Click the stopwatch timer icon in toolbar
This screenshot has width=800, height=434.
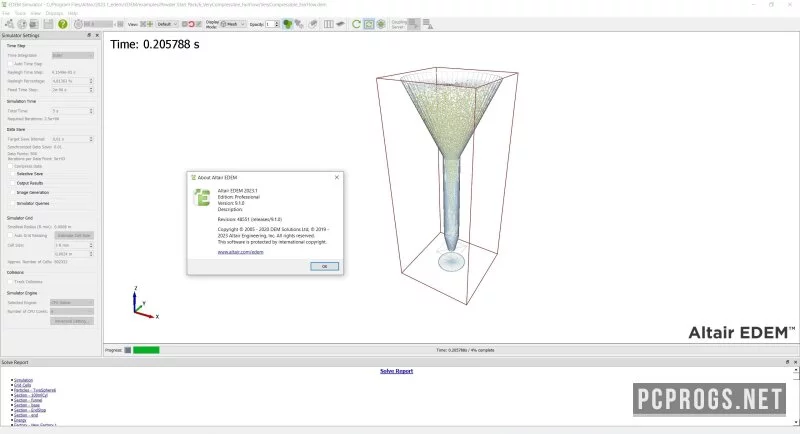(x=78, y=24)
